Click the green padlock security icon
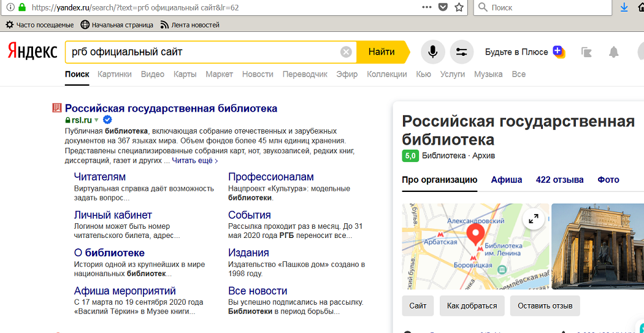644x333 pixels. click(x=21, y=7)
